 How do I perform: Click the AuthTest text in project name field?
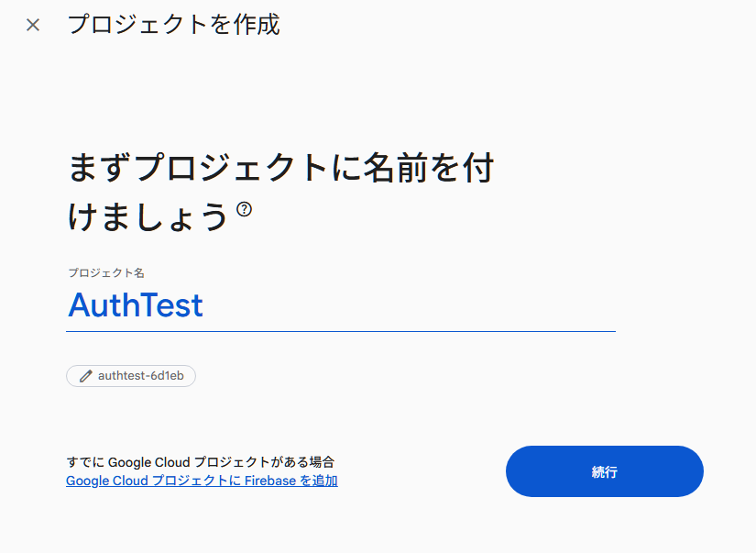(x=136, y=304)
